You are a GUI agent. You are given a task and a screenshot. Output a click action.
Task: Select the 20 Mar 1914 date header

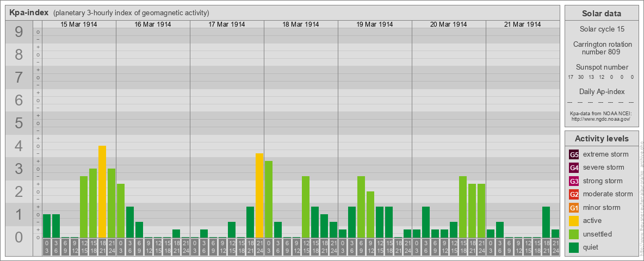tap(449, 24)
